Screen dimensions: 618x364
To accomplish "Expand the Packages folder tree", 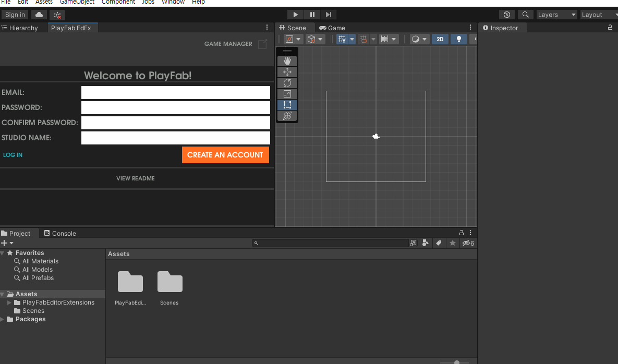I will (x=3, y=319).
